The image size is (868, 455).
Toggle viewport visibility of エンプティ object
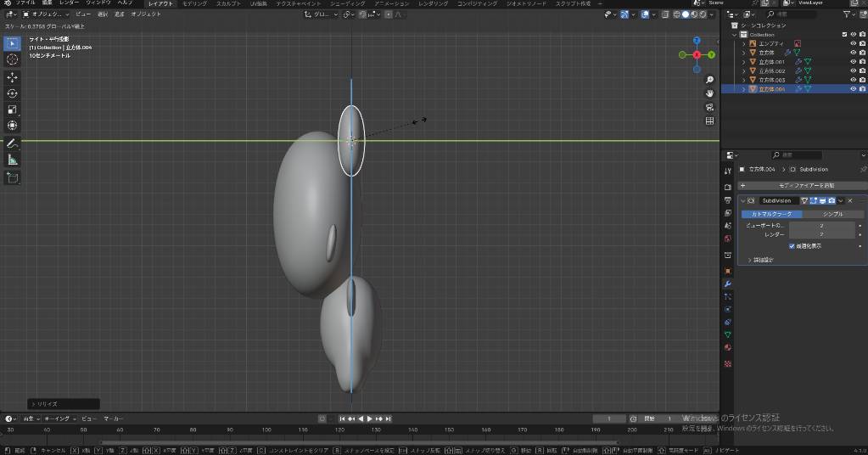click(853, 43)
